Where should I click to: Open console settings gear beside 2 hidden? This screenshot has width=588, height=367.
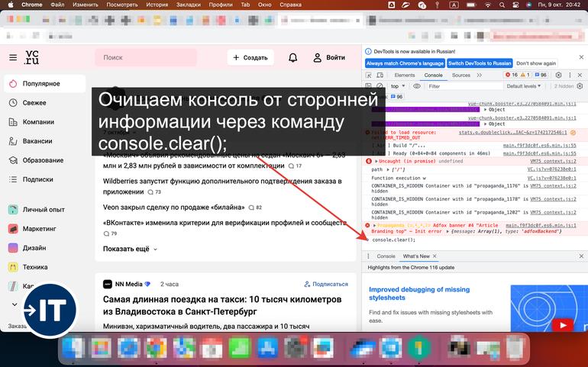pos(580,86)
